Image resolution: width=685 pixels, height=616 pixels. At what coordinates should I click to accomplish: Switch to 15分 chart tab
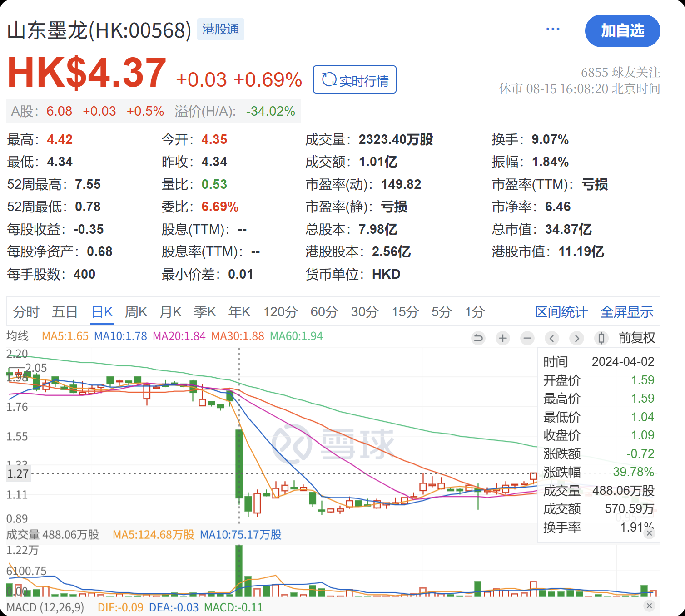point(405,312)
